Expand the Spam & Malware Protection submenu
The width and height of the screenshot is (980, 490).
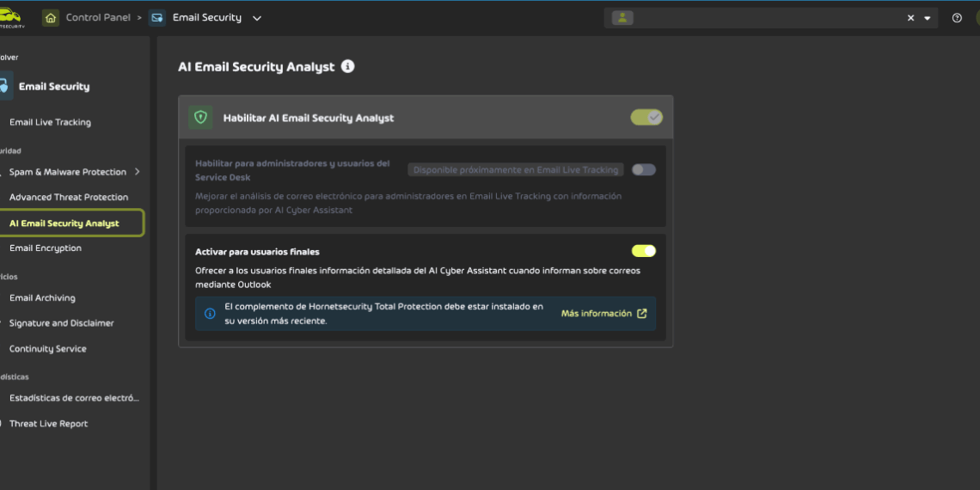coord(138,172)
